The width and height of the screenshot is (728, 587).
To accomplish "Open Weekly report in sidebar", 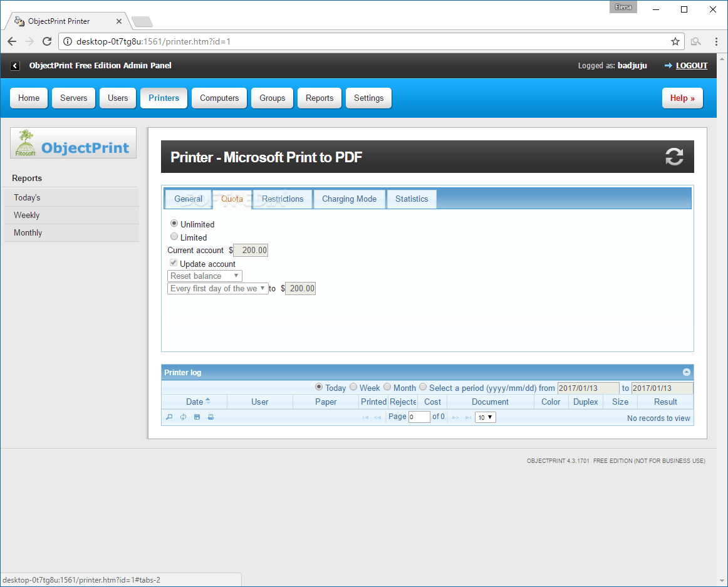I will 71,215.
